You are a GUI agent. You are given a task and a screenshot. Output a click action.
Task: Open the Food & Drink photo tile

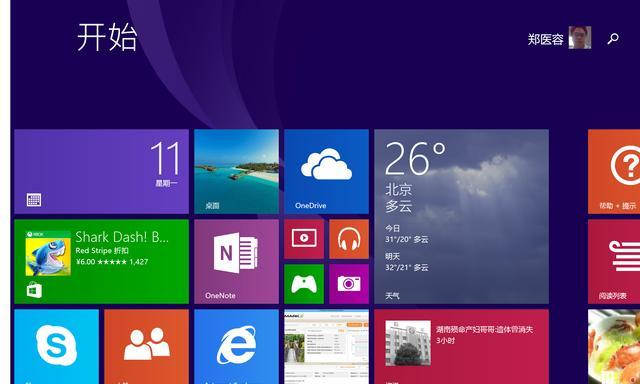pos(614,346)
